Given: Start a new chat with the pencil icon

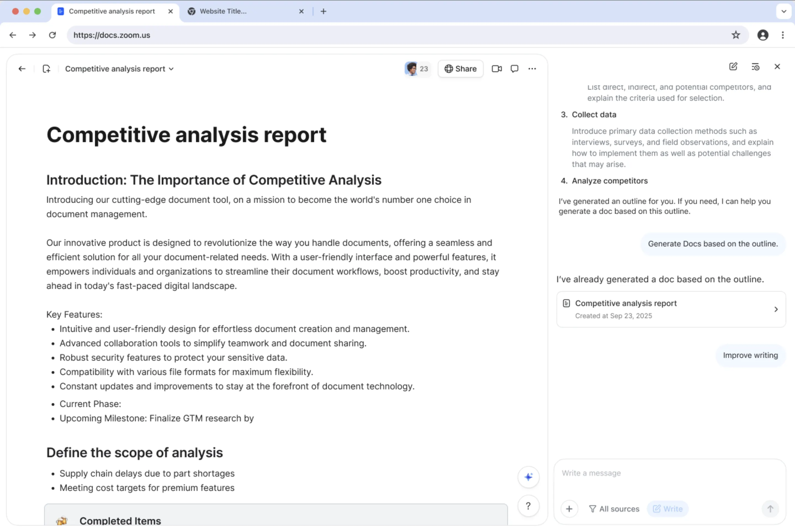Looking at the screenshot, I should coord(733,66).
